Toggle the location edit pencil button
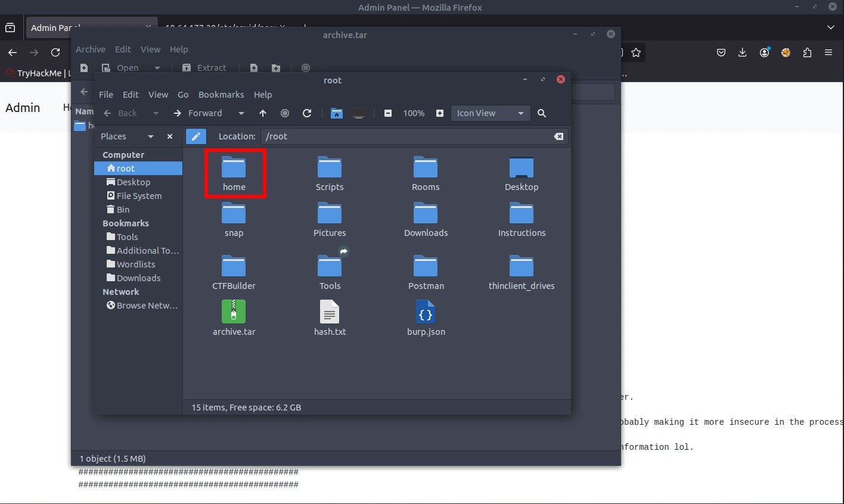 point(196,136)
